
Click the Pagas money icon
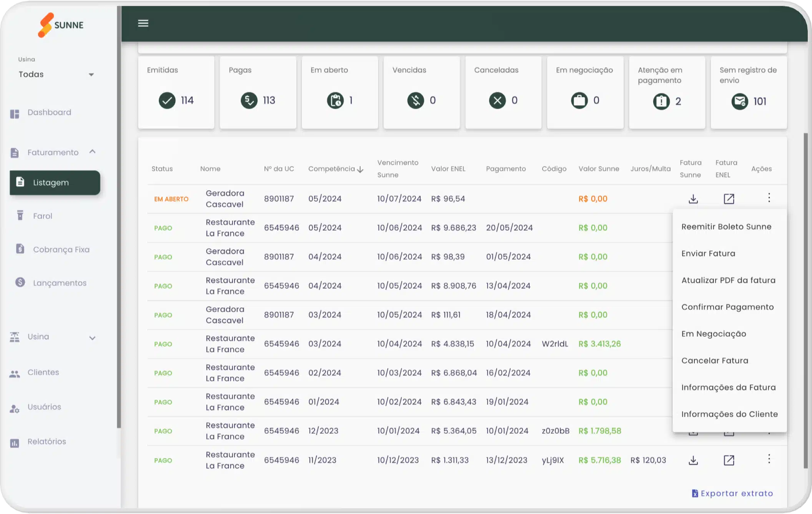(x=249, y=100)
